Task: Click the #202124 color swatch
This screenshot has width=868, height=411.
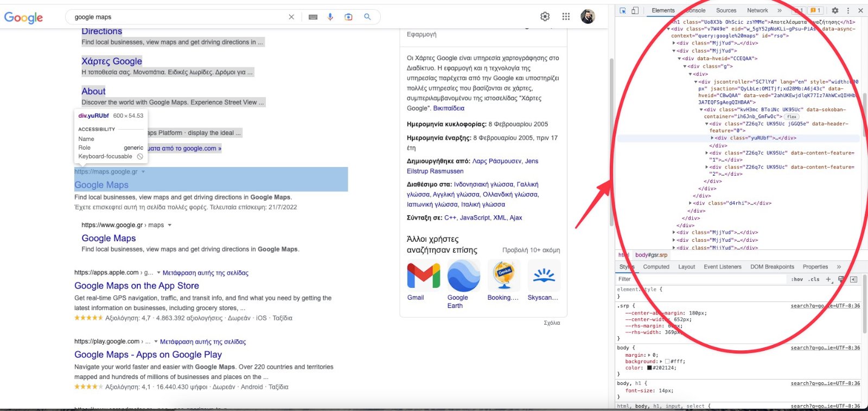Action: [x=649, y=368]
